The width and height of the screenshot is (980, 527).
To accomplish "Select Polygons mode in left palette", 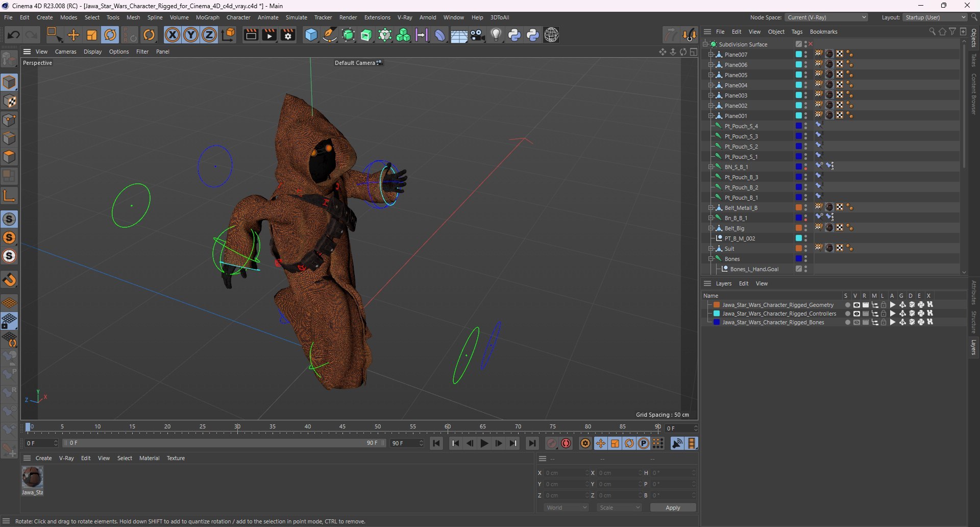I will coord(9,157).
